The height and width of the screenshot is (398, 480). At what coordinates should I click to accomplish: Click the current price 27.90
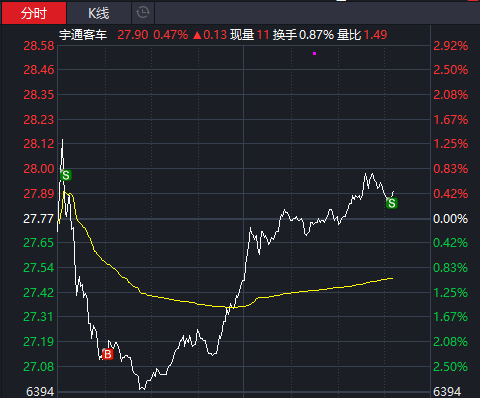tap(133, 35)
